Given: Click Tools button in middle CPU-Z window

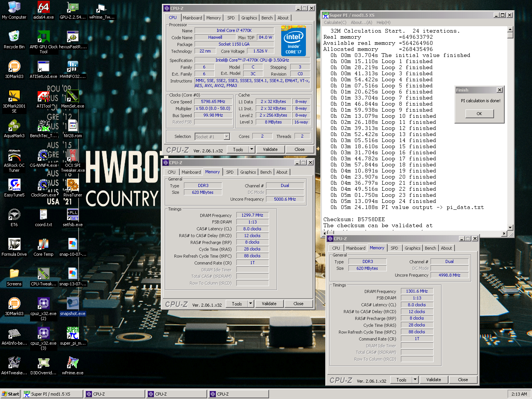Looking at the screenshot, I should [237, 304].
